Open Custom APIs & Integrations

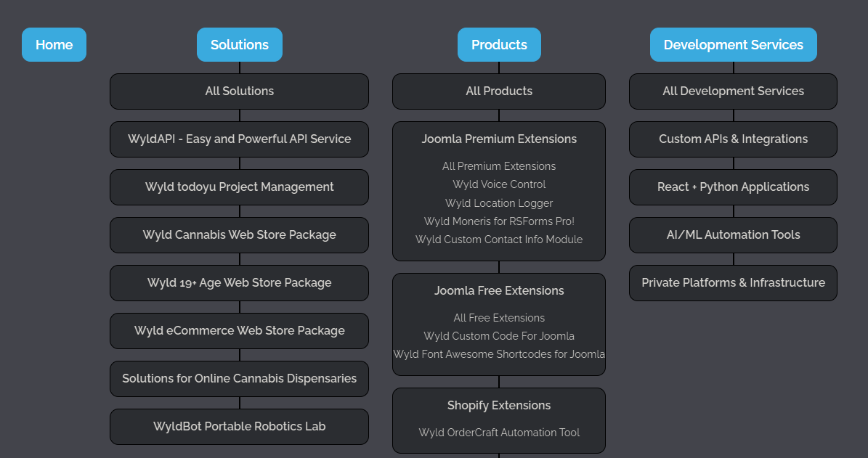coord(733,139)
